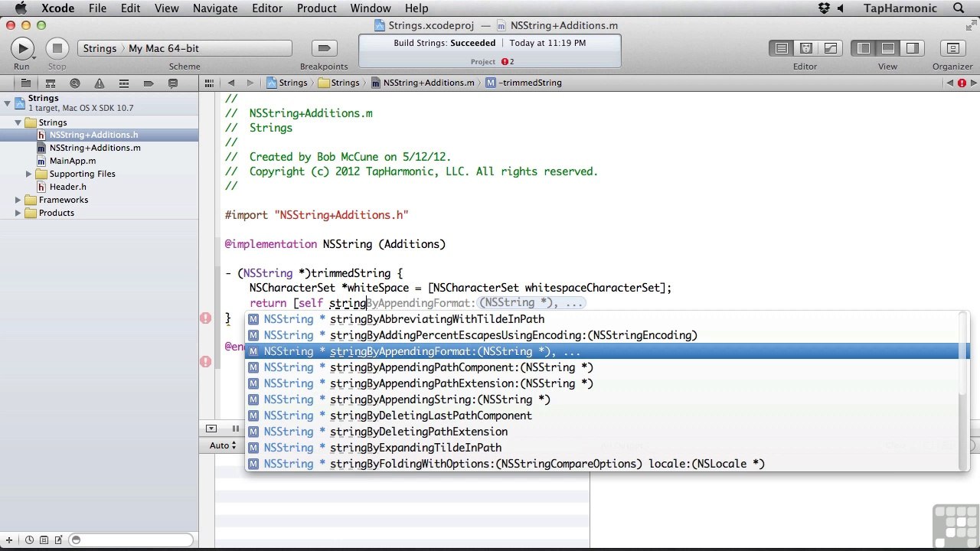The width and height of the screenshot is (980, 551).
Task: Open the -trimmedString jump bar segment
Action: (x=524, y=83)
